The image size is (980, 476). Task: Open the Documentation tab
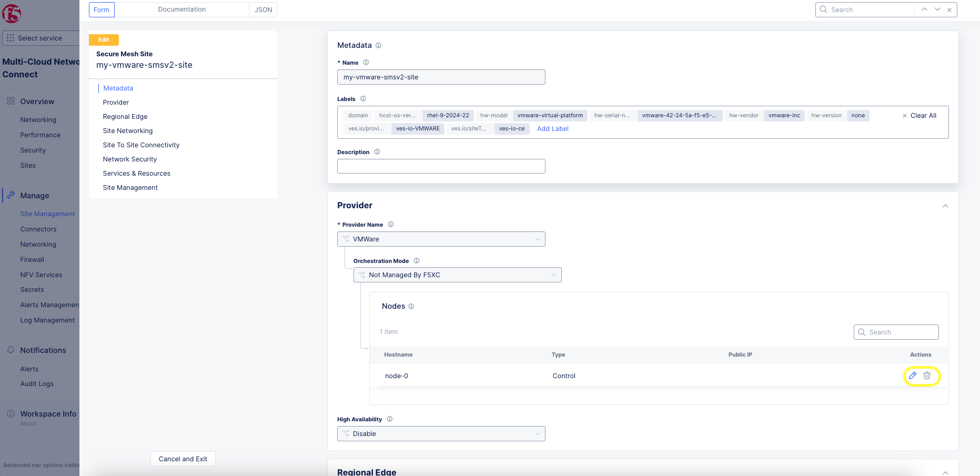click(x=181, y=9)
